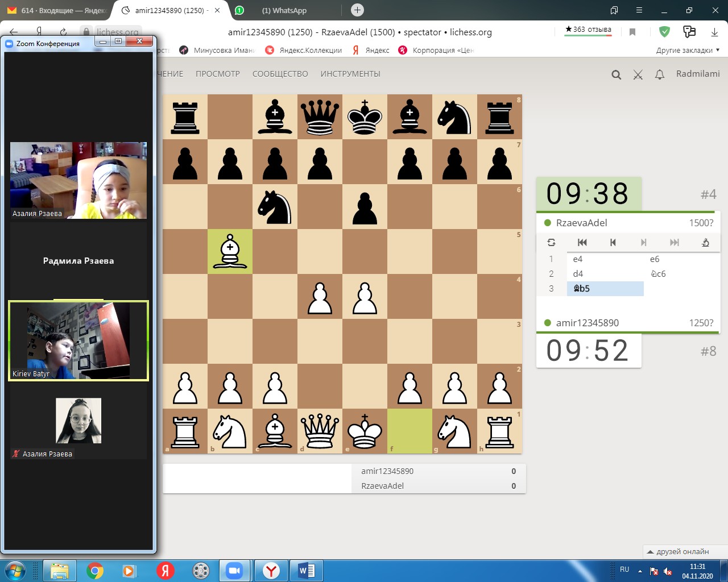Viewport: 728px width, 582px height.
Task: Click the browser bookmark icon
Action: (632, 32)
